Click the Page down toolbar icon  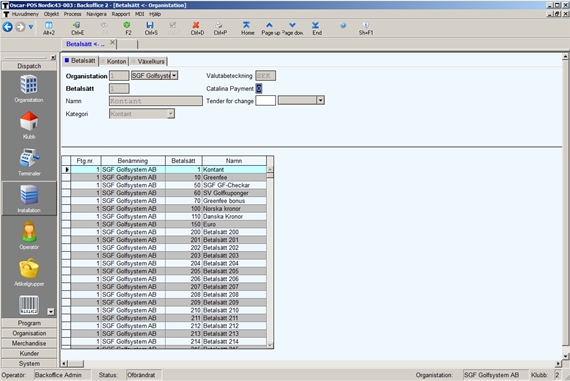[x=292, y=25]
